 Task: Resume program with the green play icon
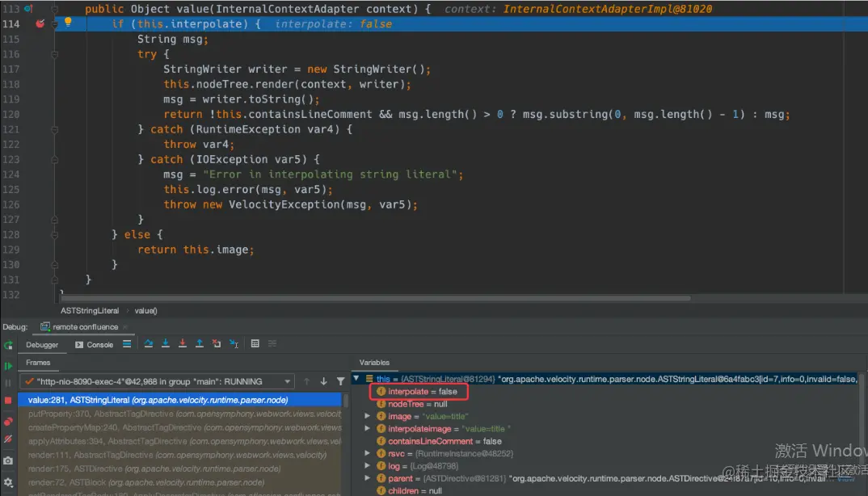[8, 366]
